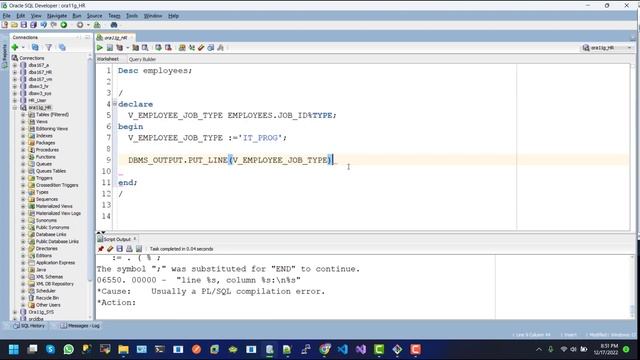
Task: Click Run Script icon in worksheet toolbar
Action: 109,48
